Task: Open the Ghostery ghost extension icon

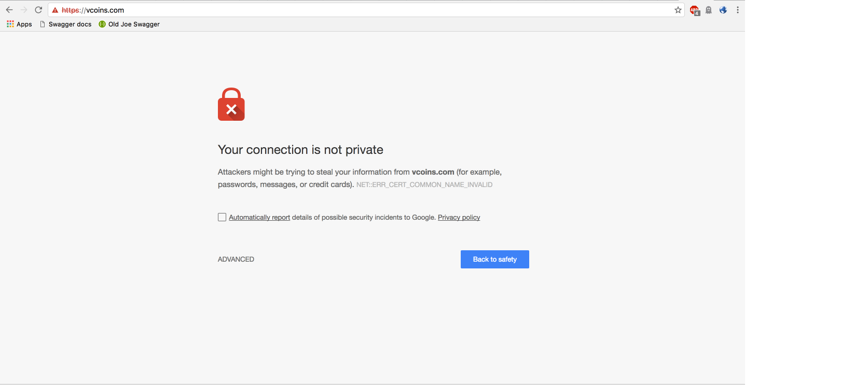Action: (x=709, y=10)
